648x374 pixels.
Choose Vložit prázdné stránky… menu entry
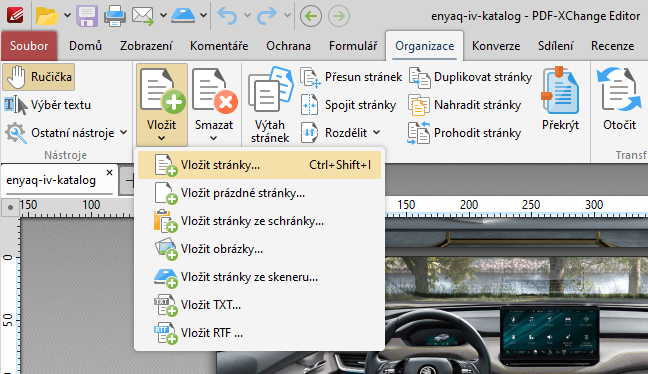[260, 193]
